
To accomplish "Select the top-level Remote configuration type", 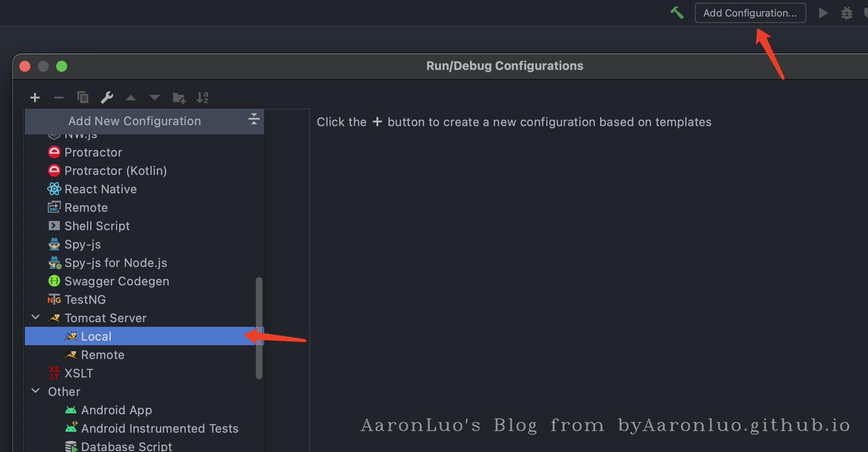I will [x=145, y=208].
